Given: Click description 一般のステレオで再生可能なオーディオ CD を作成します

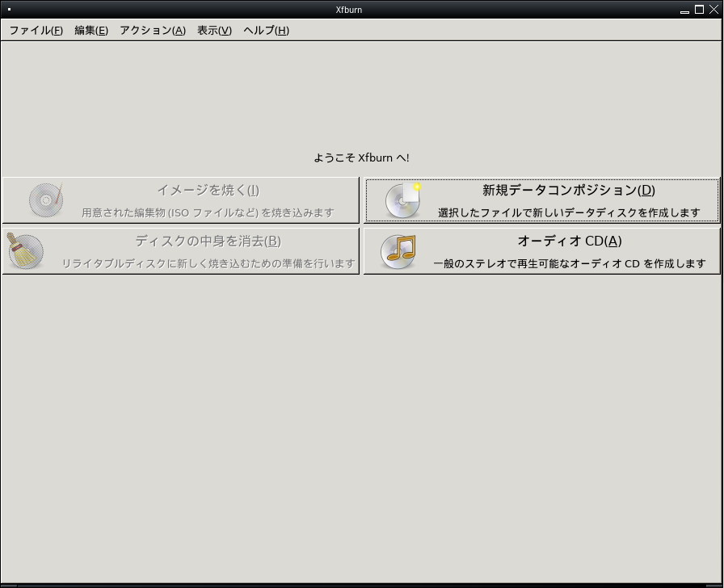Looking at the screenshot, I should [x=570, y=263].
